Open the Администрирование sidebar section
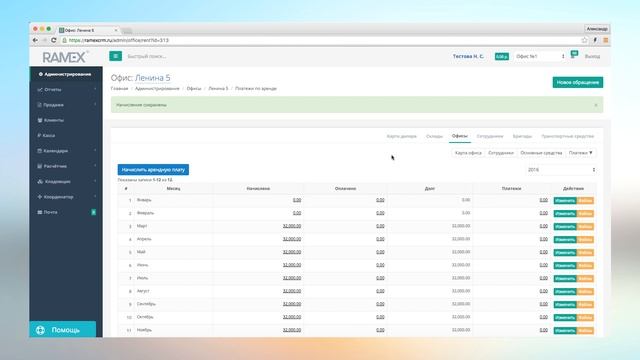This screenshot has width=640, height=360. coord(66,74)
